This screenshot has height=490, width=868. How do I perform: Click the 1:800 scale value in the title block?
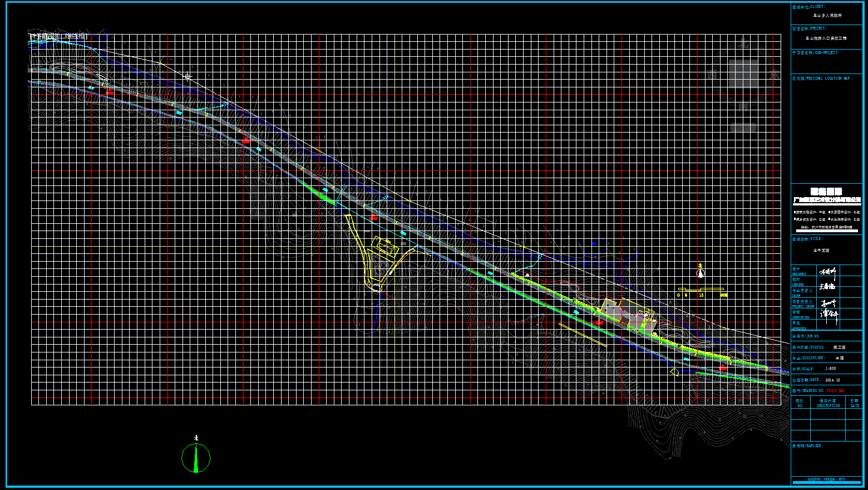830,369
